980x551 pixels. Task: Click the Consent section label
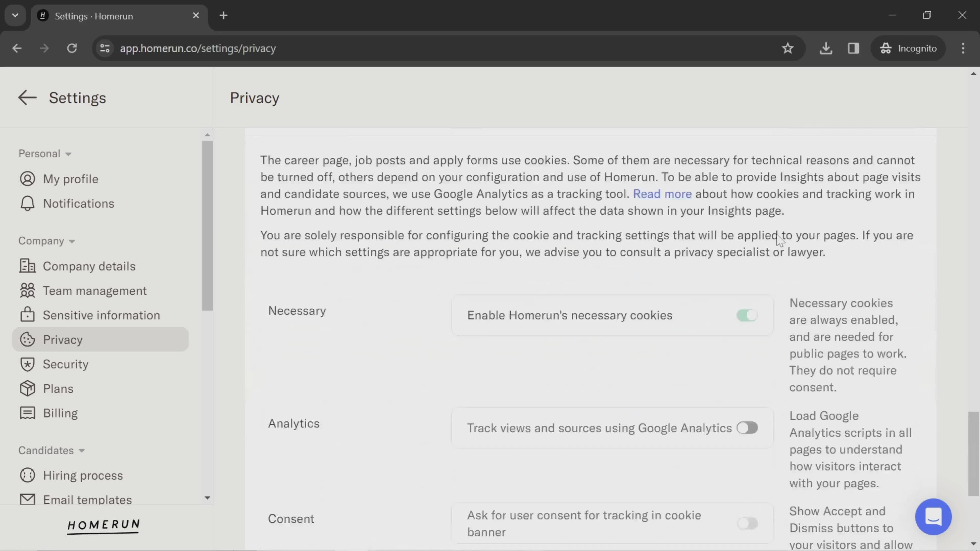pos(291,519)
